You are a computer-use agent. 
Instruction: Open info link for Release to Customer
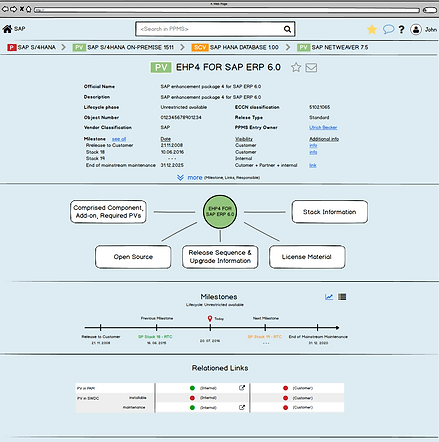click(x=313, y=145)
